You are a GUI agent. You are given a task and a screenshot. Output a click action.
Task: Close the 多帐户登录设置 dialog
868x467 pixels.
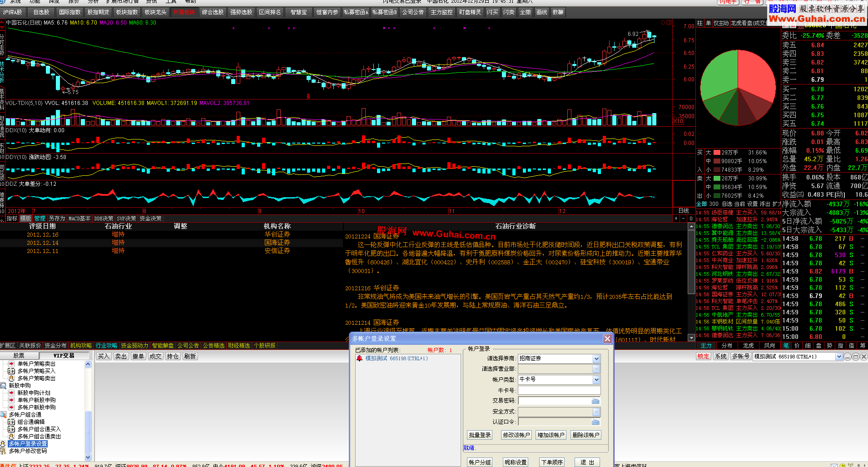(607, 338)
